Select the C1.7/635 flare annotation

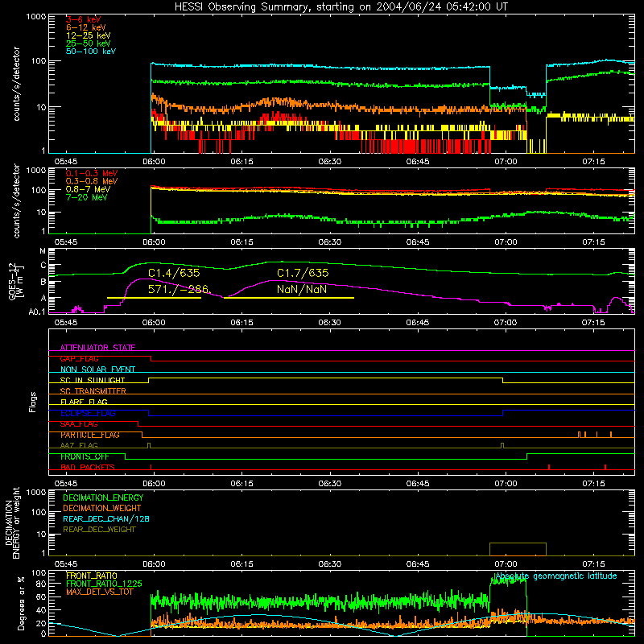tap(303, 273)
